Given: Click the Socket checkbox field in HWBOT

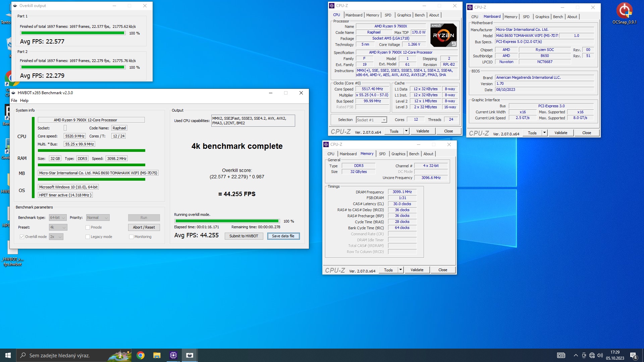Looking at the screenshot, I should pyautogui.click(x=65, y=128).
